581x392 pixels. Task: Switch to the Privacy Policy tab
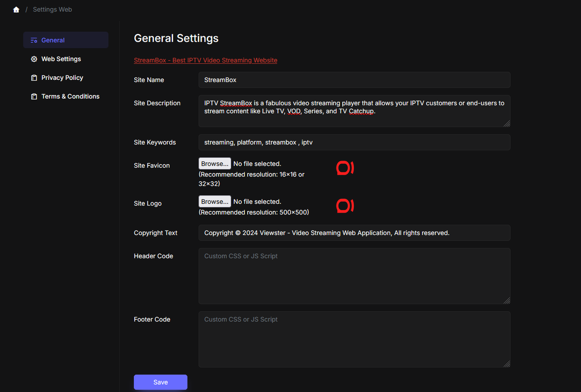[62, 78]
